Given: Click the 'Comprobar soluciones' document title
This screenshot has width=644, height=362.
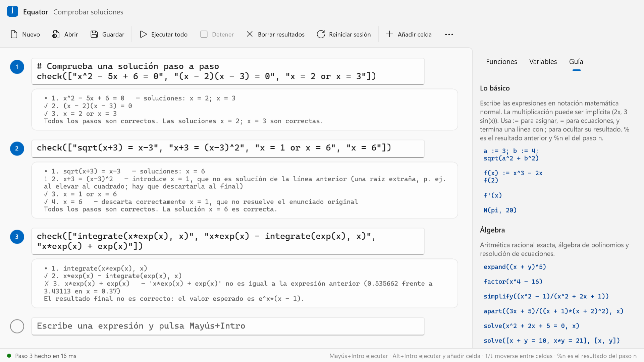Looking at the screenshot, I should click(88, 12).
